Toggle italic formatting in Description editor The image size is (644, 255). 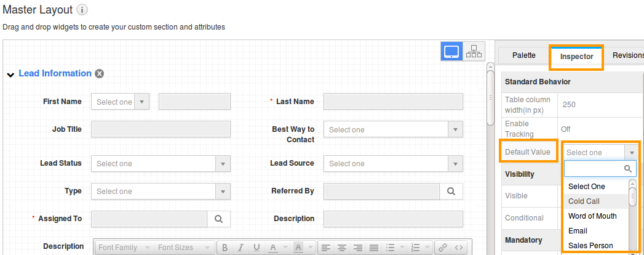pyautogui.click(x=241, y=248)
